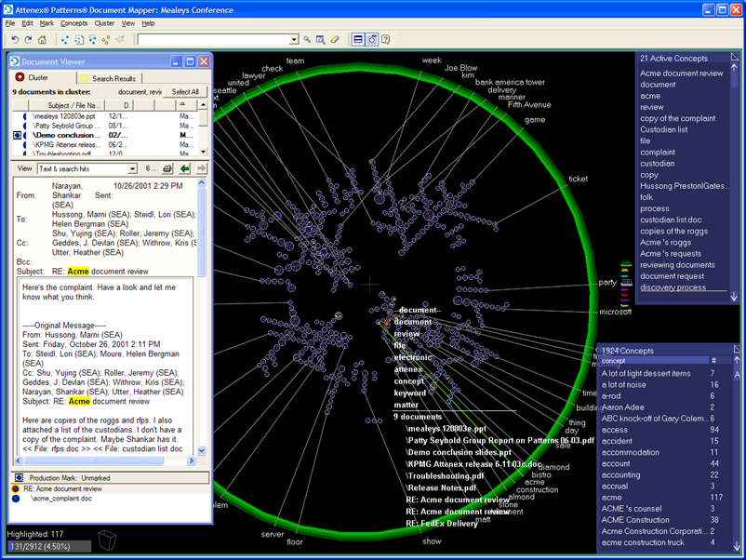Open the Concepts menu

(73, 22)
